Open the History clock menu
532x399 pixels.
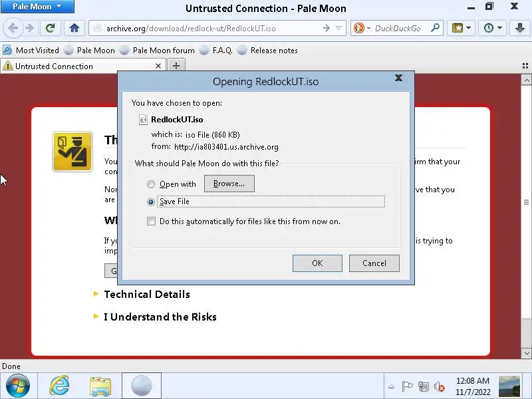coord(492,28)
